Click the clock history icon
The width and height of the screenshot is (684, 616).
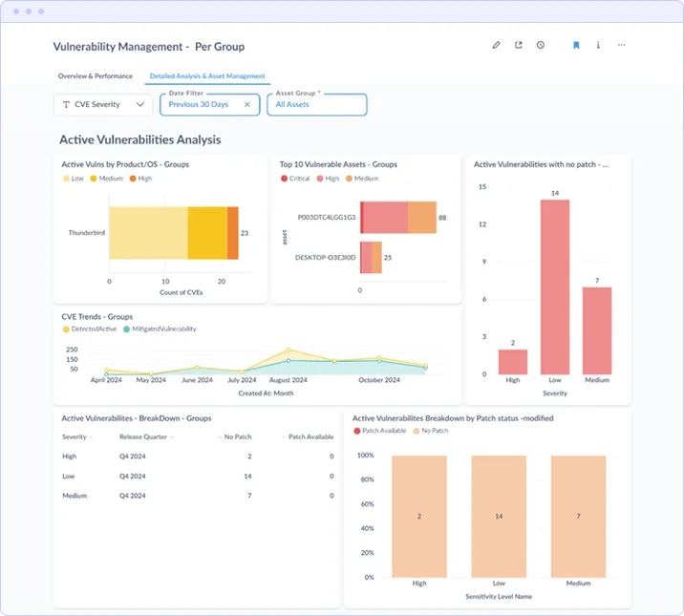[x=541, y=45]
